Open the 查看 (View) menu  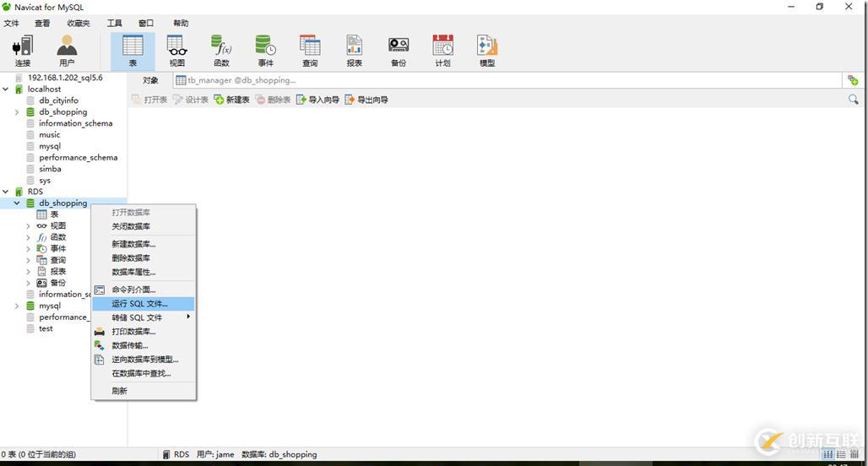42,24
